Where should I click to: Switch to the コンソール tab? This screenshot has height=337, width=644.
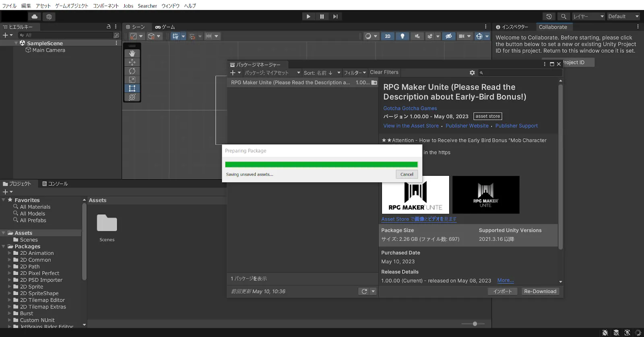[55, 184]
